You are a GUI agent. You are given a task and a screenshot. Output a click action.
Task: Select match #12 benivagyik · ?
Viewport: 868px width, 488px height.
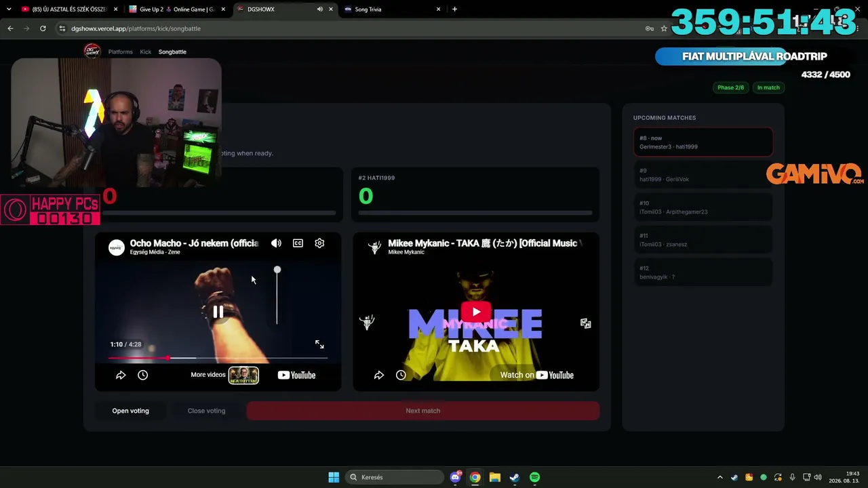pos(703,272)
